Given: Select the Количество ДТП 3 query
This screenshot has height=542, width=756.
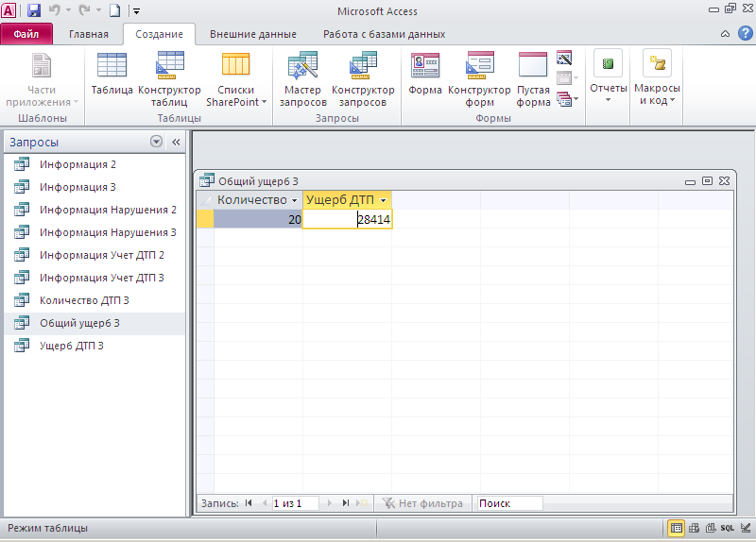Looking at the screenshot, I should click(x=94, y=300).
